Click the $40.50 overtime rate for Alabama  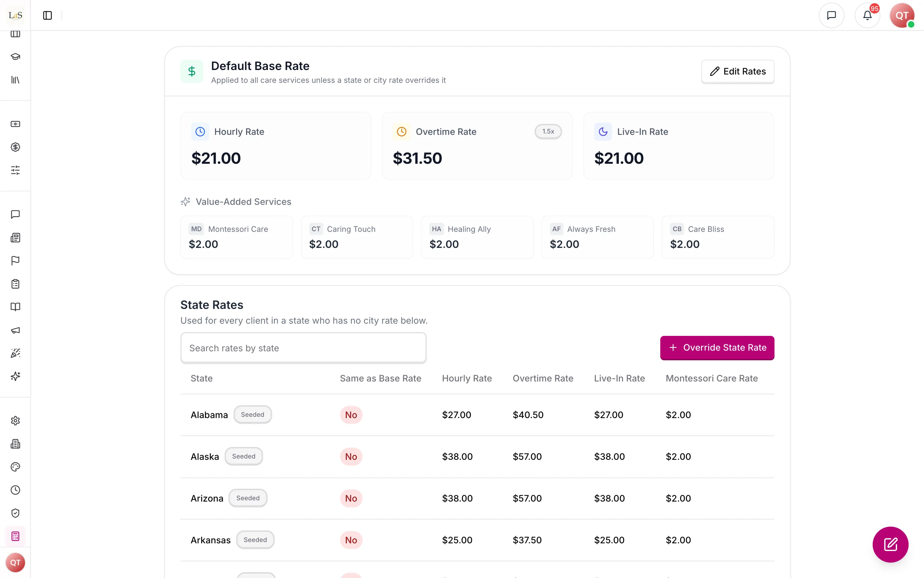point(528,415)
